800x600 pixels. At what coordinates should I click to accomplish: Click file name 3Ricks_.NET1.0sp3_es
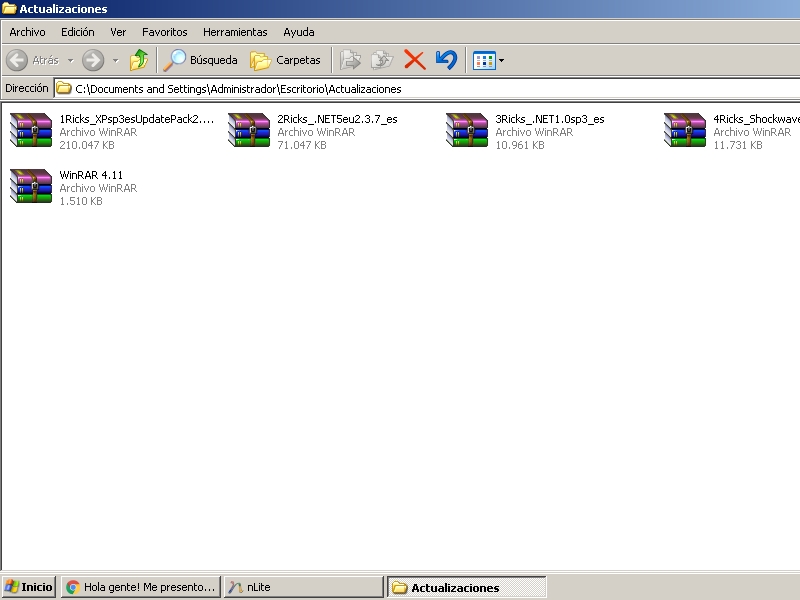pyautogui.click(x=550, y=119)
